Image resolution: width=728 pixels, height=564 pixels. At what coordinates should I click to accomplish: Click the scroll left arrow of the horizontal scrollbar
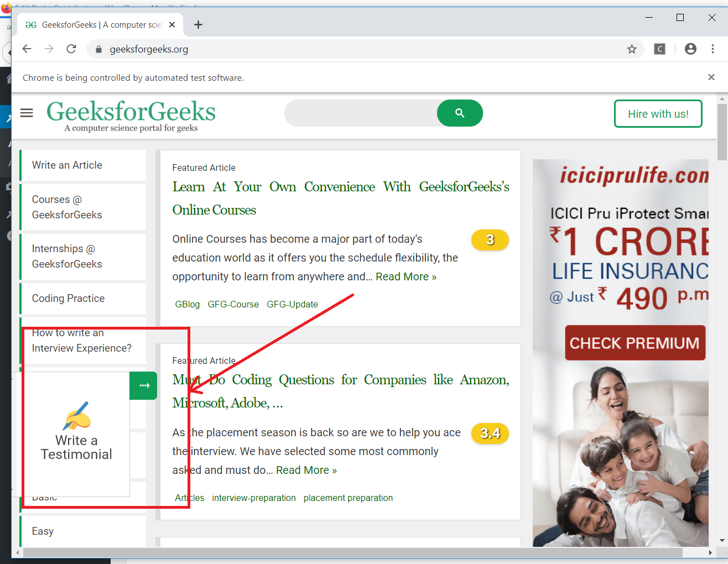(17, 552)
